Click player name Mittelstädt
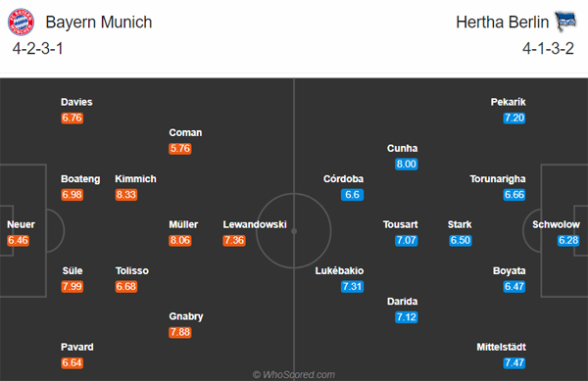This screenshot has width=588, height=381. [501, 347]
